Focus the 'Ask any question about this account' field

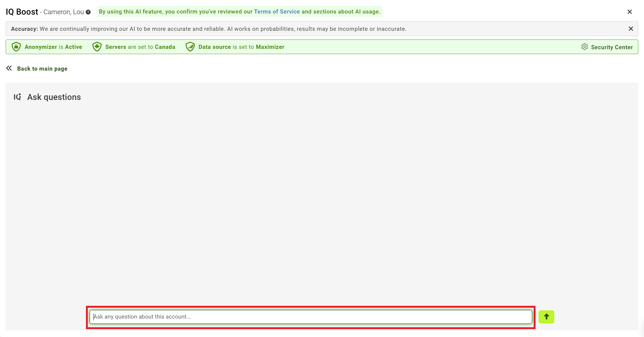click(310, 317)
